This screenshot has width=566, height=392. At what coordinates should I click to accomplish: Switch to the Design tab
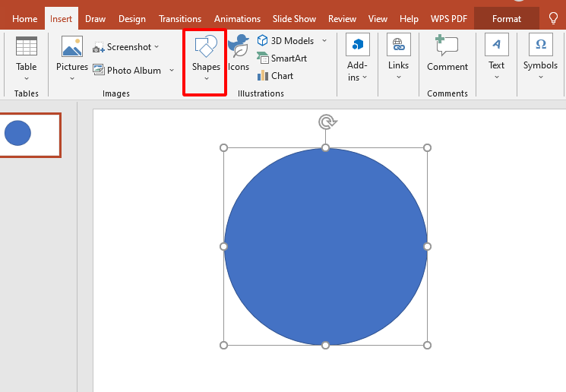click(132, 19)
